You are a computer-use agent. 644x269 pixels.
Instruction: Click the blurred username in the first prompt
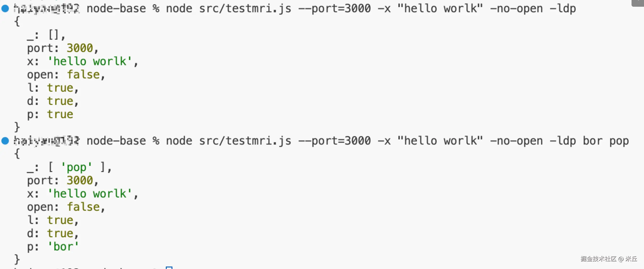47,8
